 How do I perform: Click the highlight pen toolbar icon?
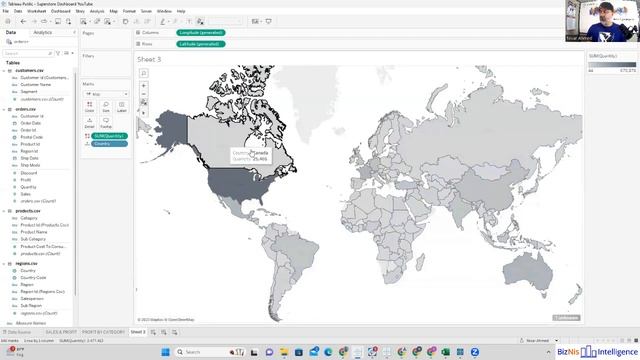coord(163,21)
